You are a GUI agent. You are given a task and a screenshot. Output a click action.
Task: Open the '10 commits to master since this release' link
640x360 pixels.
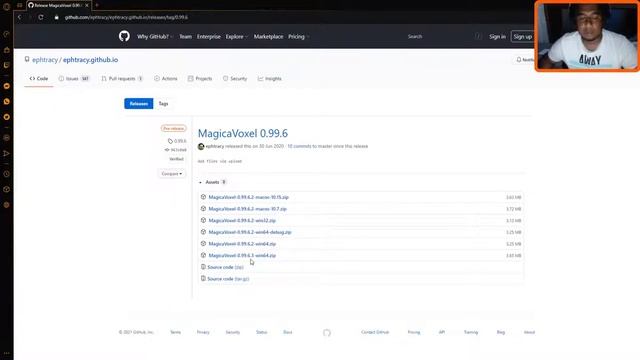click(x=328, y=146)
